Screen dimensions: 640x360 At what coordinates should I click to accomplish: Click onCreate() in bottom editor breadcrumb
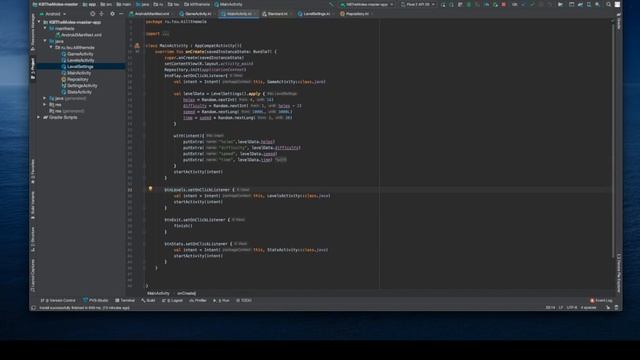click(186, 293)
